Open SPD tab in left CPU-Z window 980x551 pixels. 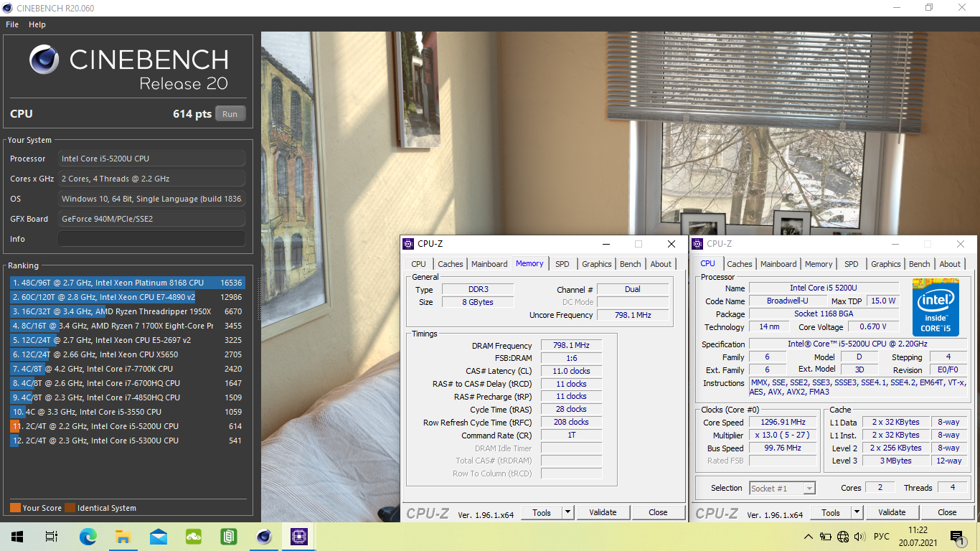click(x=562, y=264)
